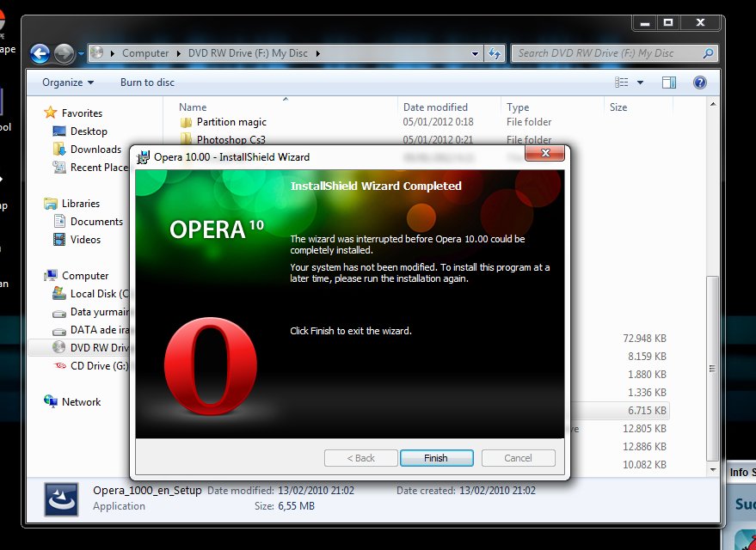Select the Partition magic folder
The height and width of the screenshot is (550, 756).
231,122
